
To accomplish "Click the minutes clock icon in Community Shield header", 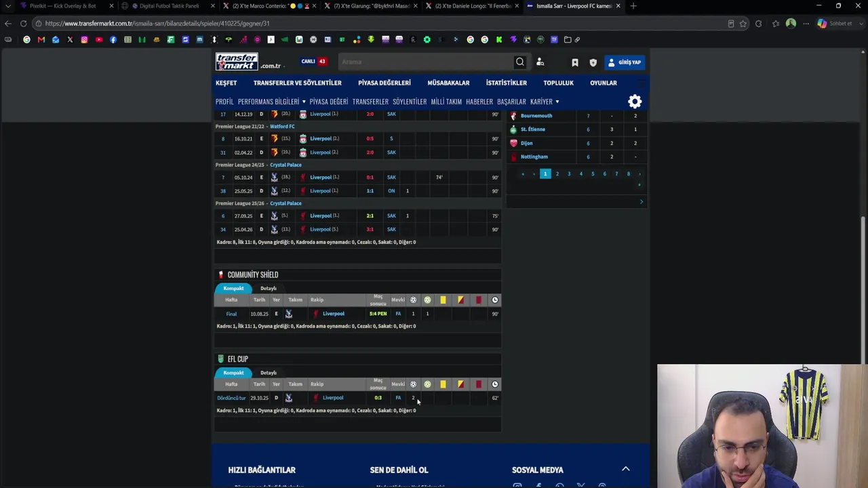I will coord(495,300).
